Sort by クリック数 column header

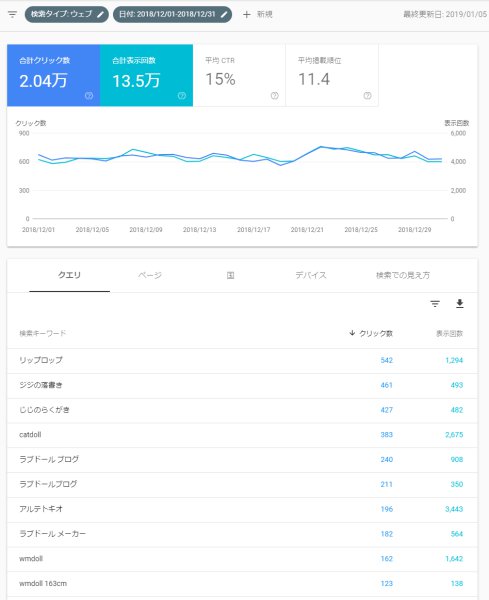[x=376, y=333]
